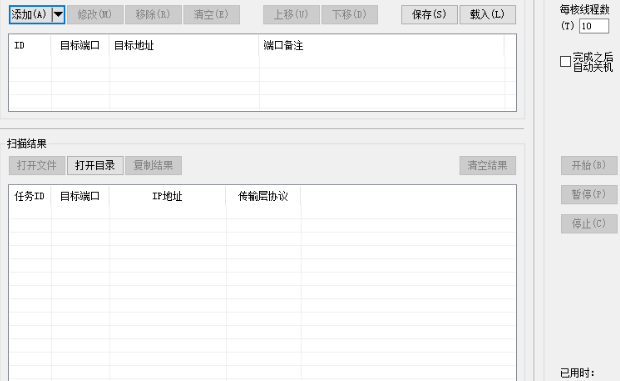Enable 完成之后自动关机 checkbox
This screenshot has height=381, width=620.
[565, 62]
